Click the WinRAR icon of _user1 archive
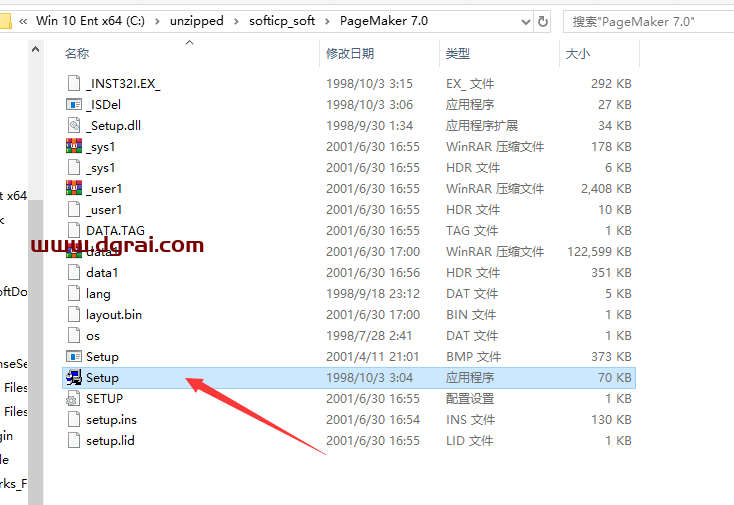Viewport: 734px width, 505px height. click(x=74, y=188)
